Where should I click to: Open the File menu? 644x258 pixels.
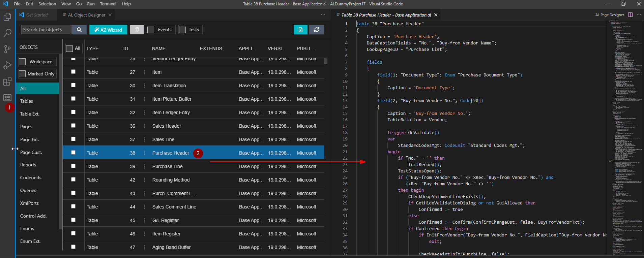pos(17,4)
